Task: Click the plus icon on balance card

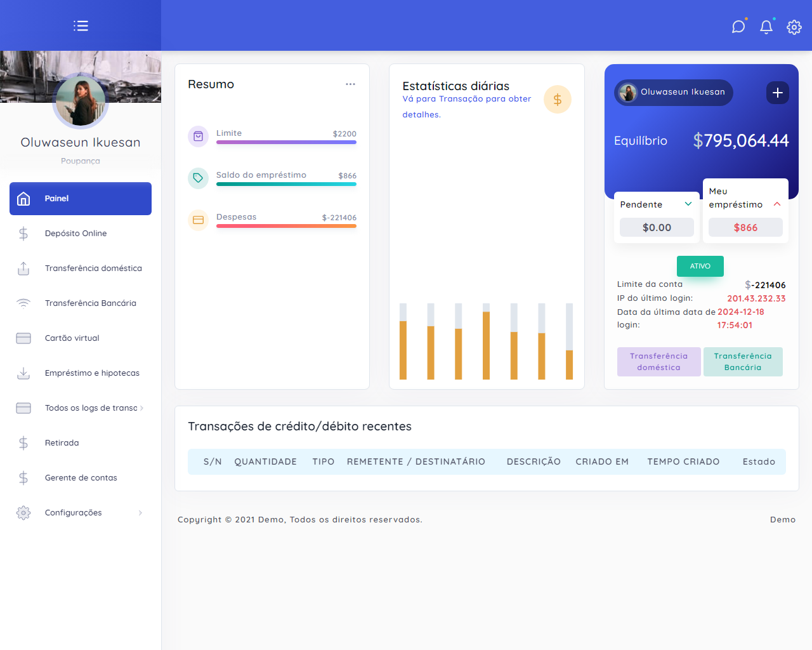Action: (x=778, y=93)
